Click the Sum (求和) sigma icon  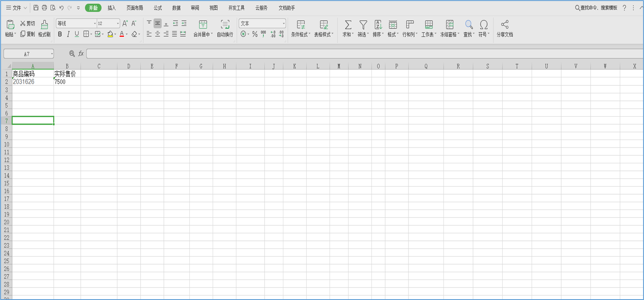click(348, 25)
